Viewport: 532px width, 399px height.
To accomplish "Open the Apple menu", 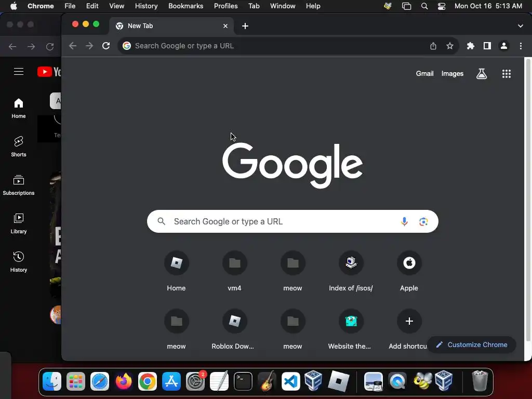I will pyautogui.click(x=14, y=6).
